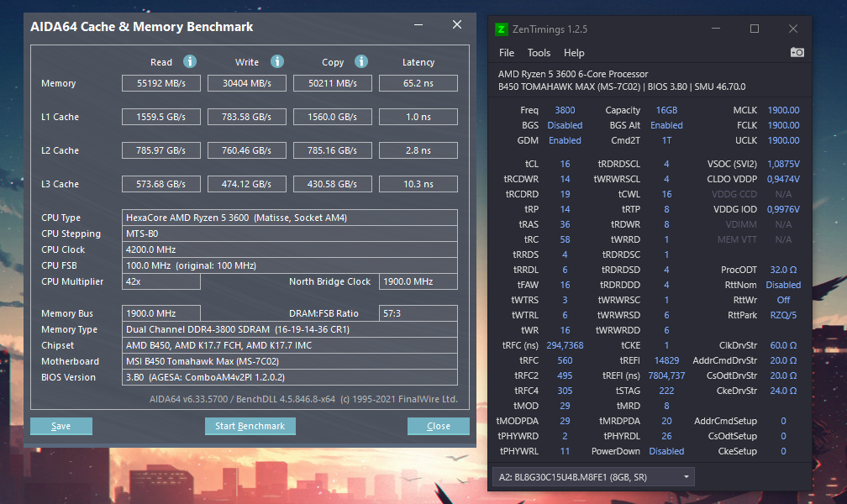Click the Memory Copy value 50211 MB/s

click(x=332, y=83)
